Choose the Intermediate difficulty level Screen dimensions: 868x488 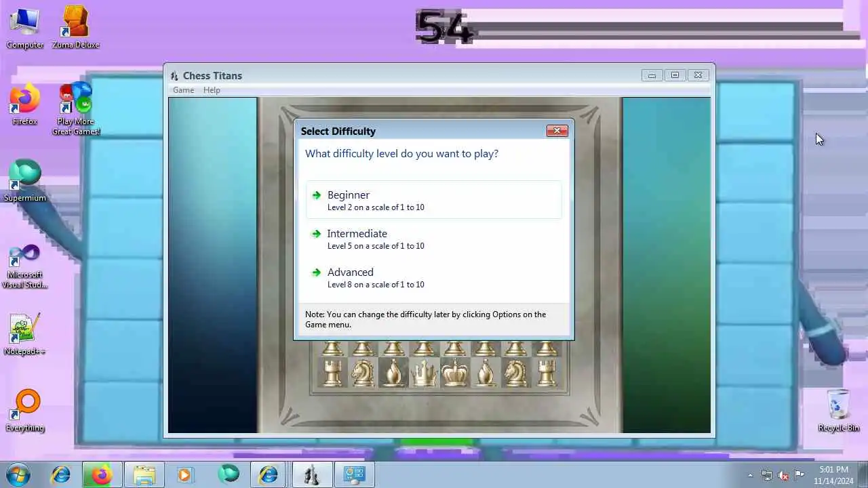(x=434, y=239)
